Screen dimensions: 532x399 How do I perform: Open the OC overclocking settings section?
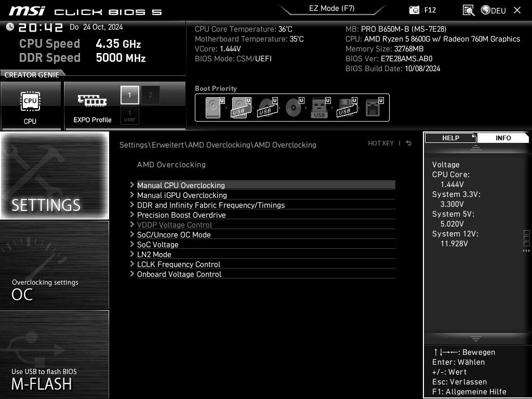pos(55,265)
